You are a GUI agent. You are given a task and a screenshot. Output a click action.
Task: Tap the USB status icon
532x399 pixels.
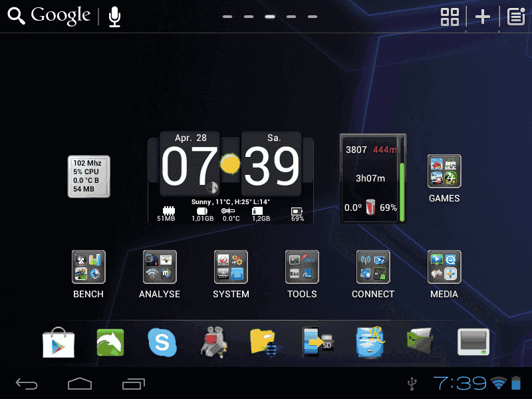(412, 384)
